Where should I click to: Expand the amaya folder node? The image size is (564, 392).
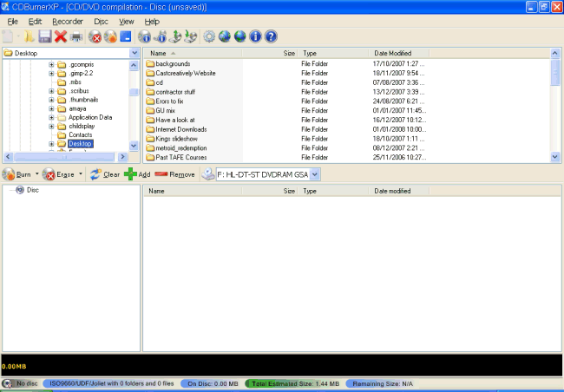tap(51, 108)
